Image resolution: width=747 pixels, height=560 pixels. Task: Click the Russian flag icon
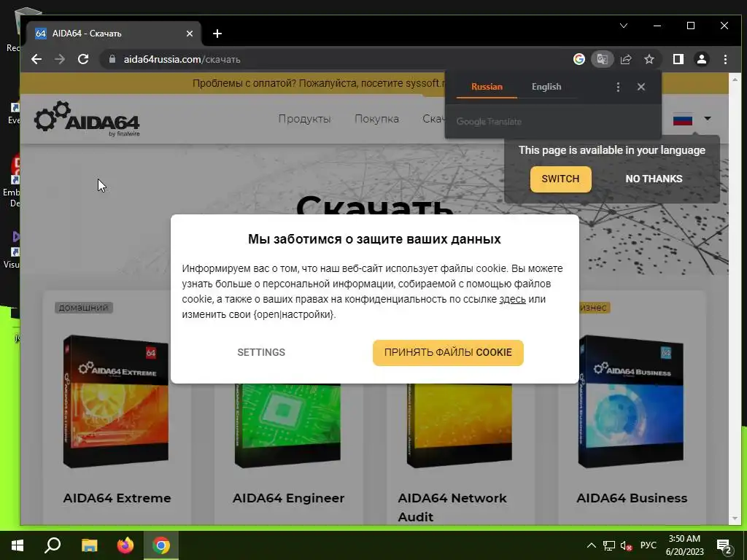pos(682,119)
